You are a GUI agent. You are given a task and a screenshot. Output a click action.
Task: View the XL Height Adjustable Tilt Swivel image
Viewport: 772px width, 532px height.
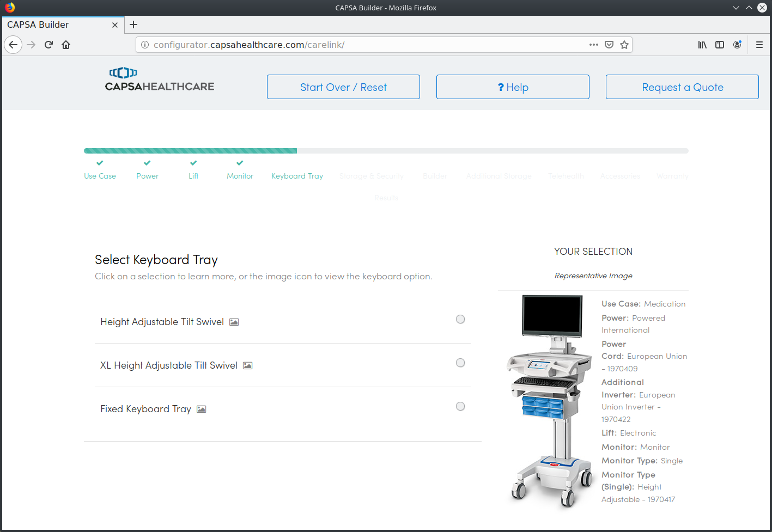pyautogui.click(x=247, y=365)
